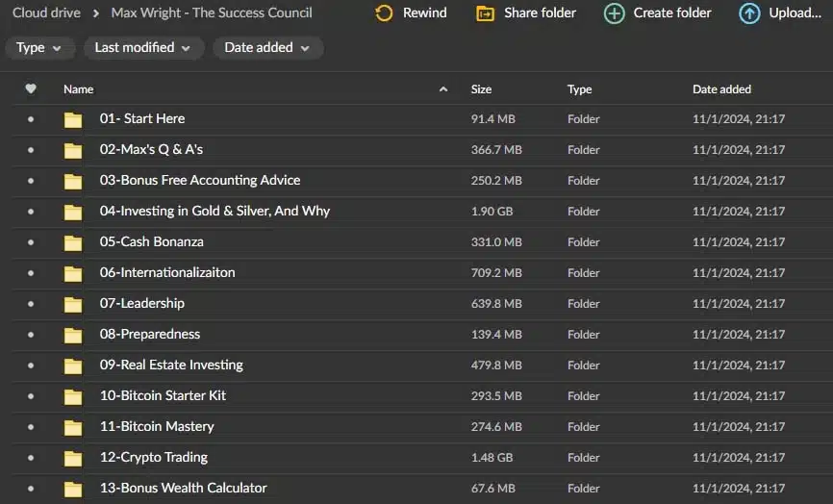Screen dimensions: 833x504
Task: Click the 1.90 GB size value
Action: (492, 212)
